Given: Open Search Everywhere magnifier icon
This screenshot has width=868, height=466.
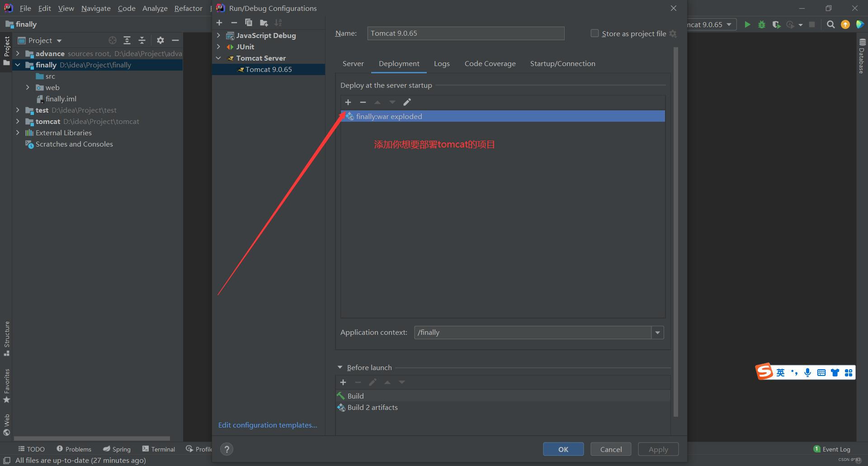Looking at the screenshot, I should coord(830,24).
